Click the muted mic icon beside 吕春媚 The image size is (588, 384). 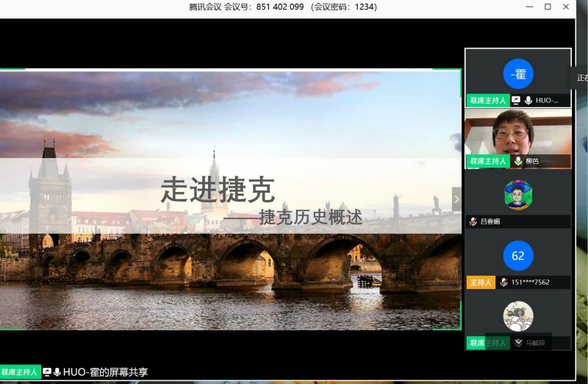coord(473,221)
